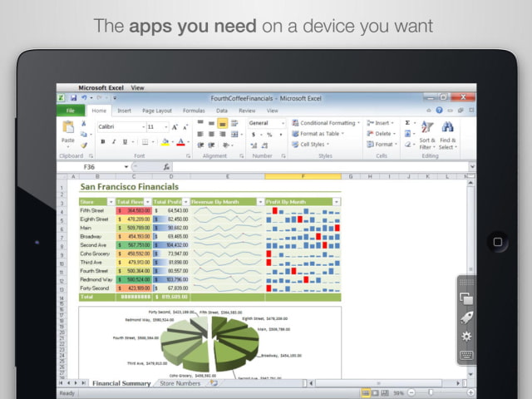
Task: Click the Accounting dollar format icon
Action: pos(254,135)
